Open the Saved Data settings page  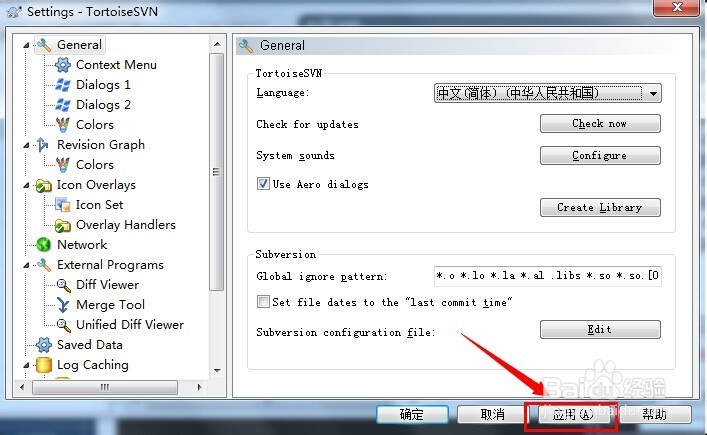click(x=90, y=345)
